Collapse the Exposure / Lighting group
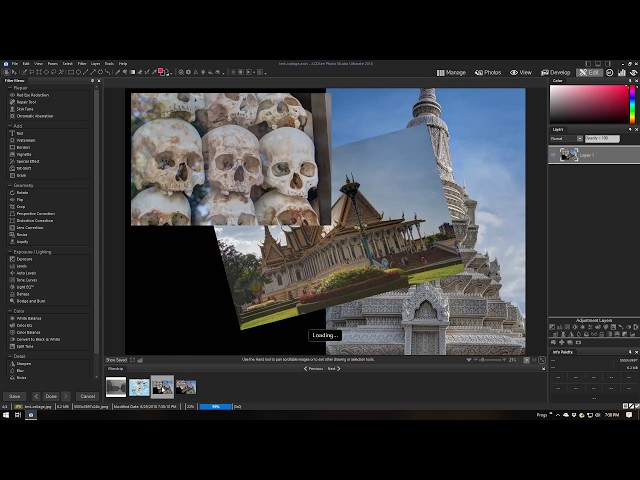 coord(10,252)
